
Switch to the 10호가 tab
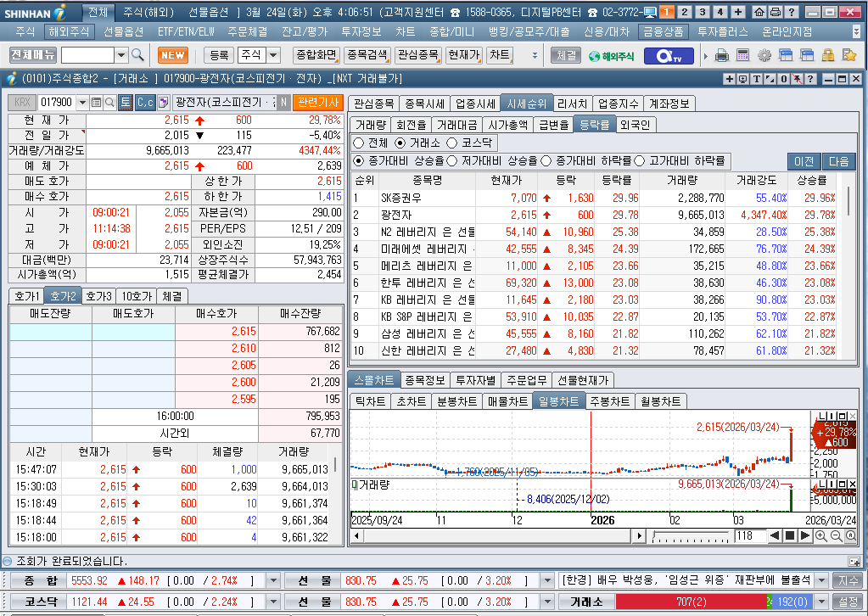(x=137, y=296)
